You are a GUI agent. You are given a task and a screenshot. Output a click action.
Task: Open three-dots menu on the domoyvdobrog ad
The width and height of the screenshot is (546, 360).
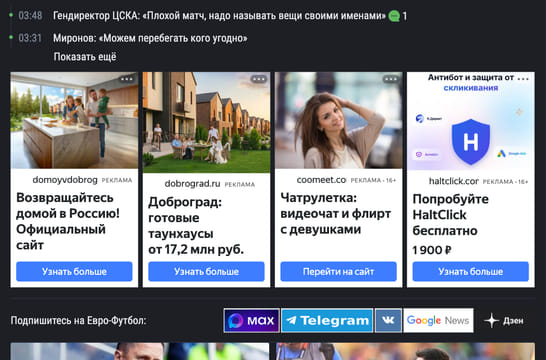pos(127,79)
